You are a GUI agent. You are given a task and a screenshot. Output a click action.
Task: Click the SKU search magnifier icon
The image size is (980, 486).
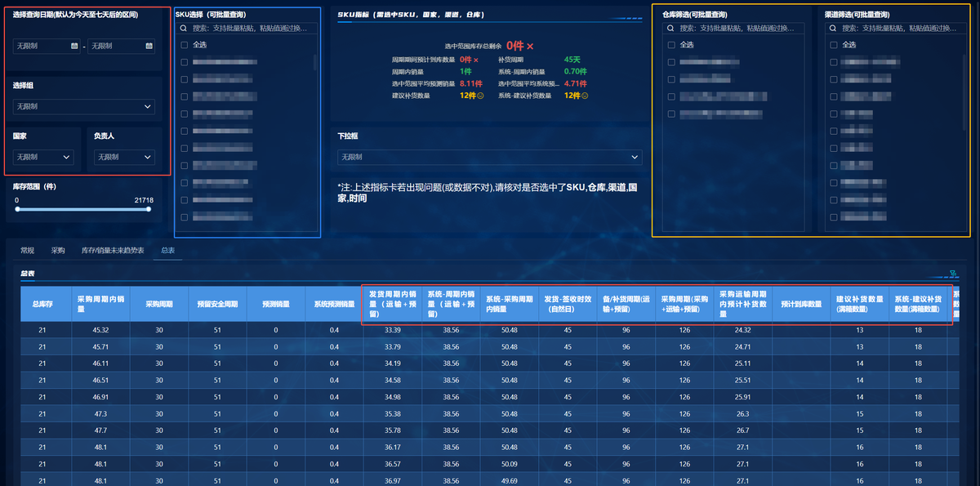click(x=185, y=29)
